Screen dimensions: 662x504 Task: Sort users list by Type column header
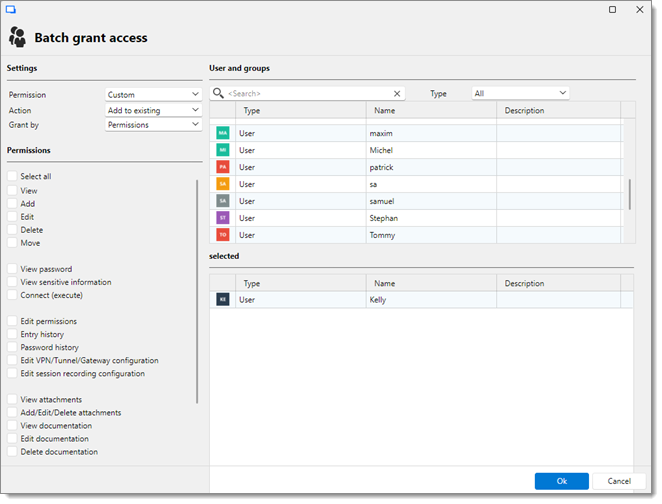[x=301, y=111]
